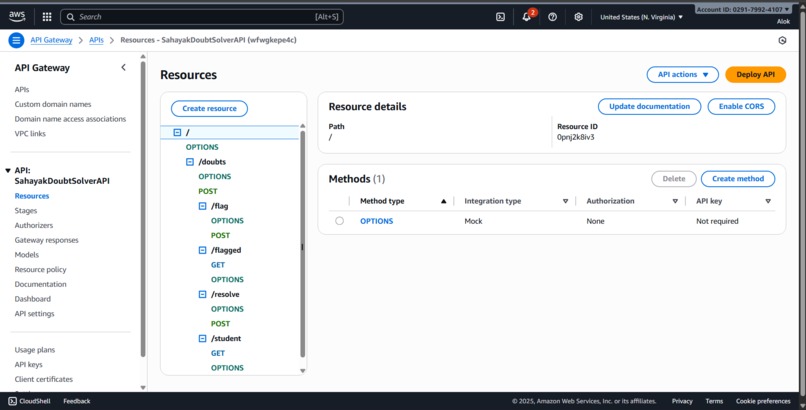Click CloudShell in the footer
This screenshot has height=410, width=806.
pos(29,401)
